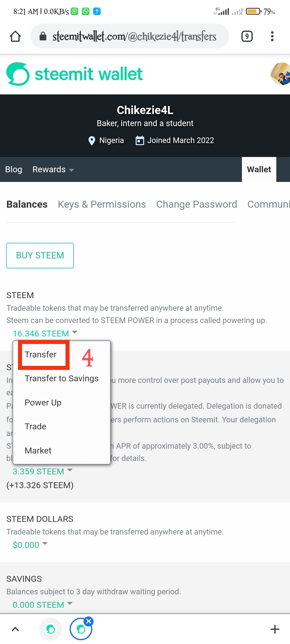The image size is (290, 644).
Task: Open the Rewards dropdown
Action: click(x=53, y=170)
